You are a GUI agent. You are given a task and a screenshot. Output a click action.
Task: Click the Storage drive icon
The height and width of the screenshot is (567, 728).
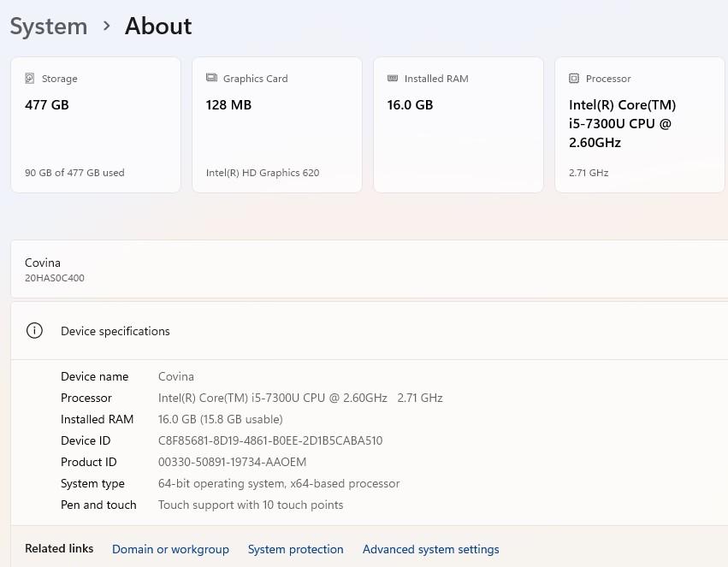[x=30, y=78]
